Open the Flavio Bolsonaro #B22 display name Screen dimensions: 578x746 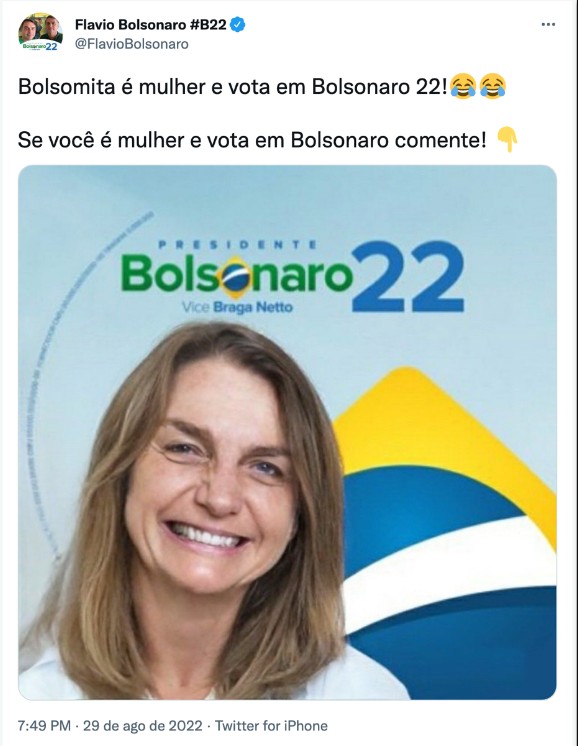[x=150, y=25]
